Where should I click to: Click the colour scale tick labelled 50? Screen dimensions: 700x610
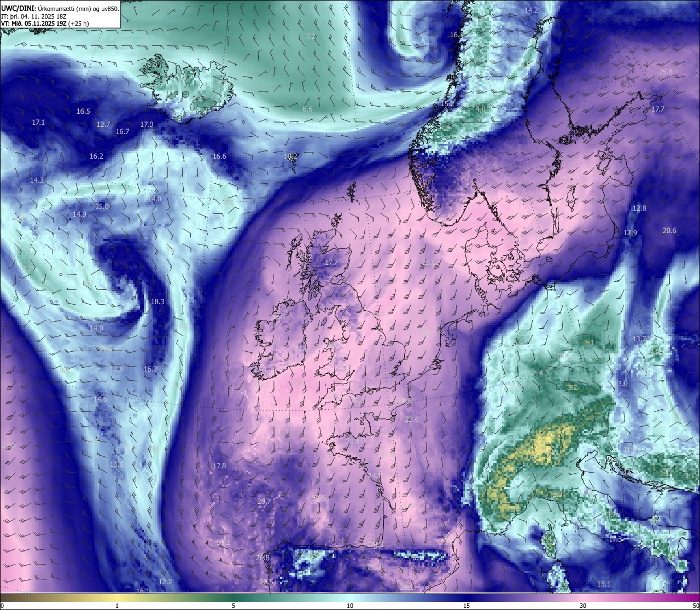tap(695, 606)
